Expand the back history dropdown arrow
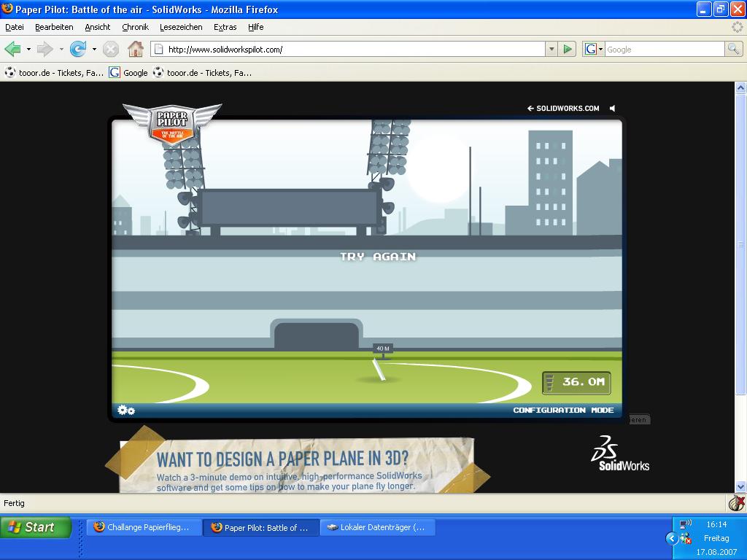This screenshot has width=747, height=560. (28, 49)
